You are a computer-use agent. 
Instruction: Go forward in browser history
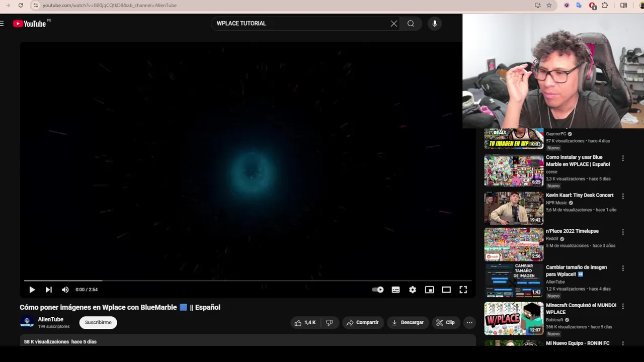(8, 6)
